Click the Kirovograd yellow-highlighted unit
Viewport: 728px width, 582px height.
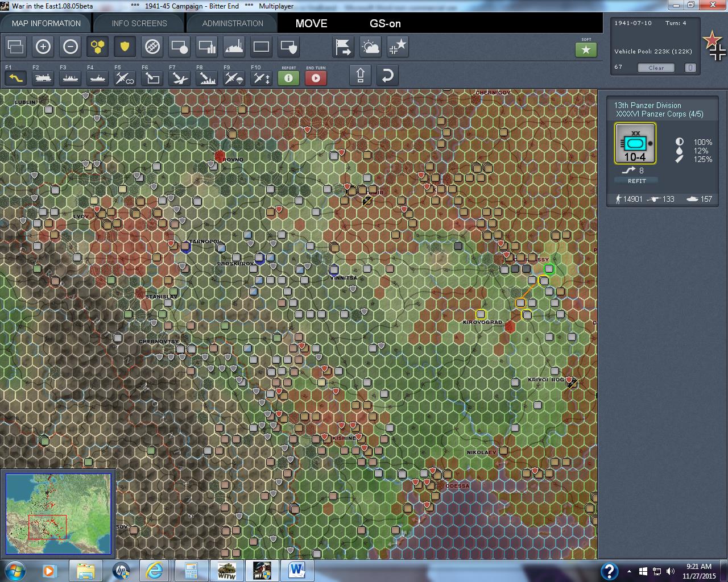[x=481, y=314]
